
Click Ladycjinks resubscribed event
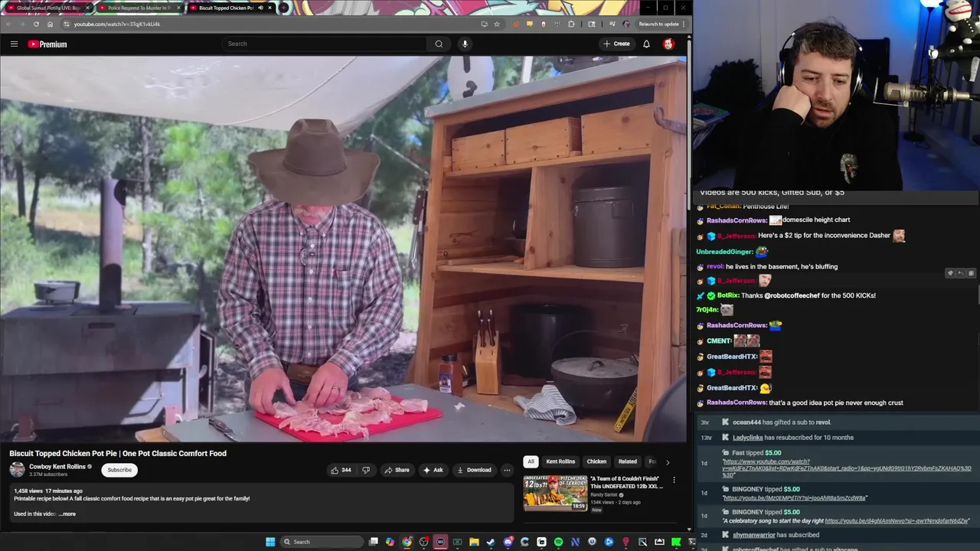pyautogui.click(x=793, y=438)
